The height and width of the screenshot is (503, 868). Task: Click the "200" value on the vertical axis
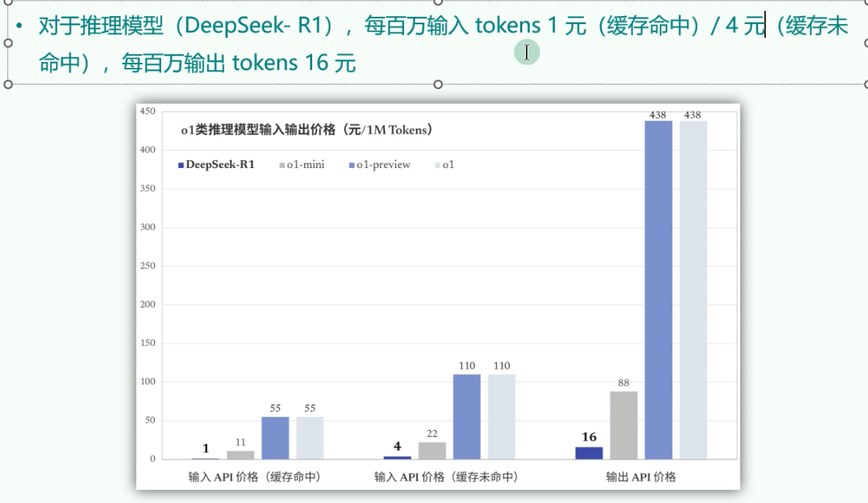148,304
